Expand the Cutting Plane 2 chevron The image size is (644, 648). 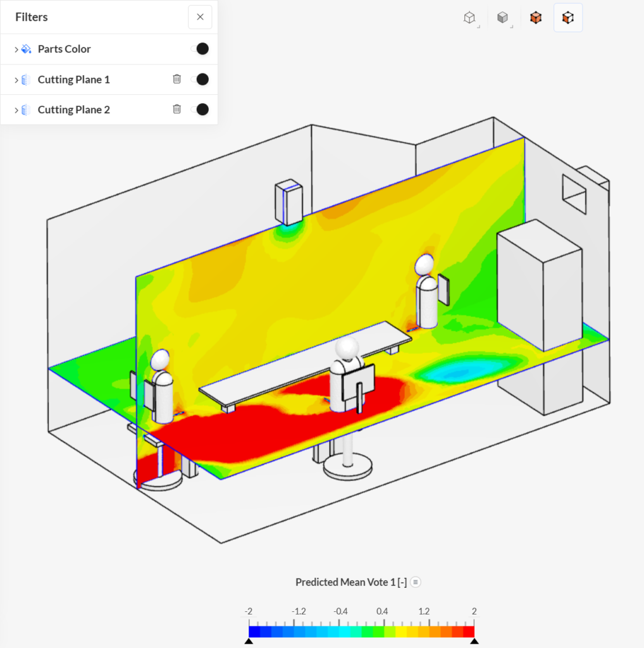click(16, 110)
